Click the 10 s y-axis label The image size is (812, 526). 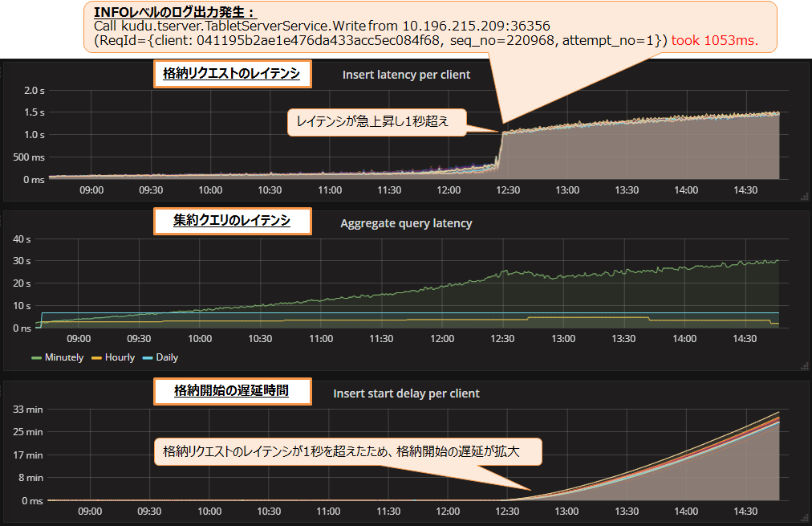click(22, 306)
